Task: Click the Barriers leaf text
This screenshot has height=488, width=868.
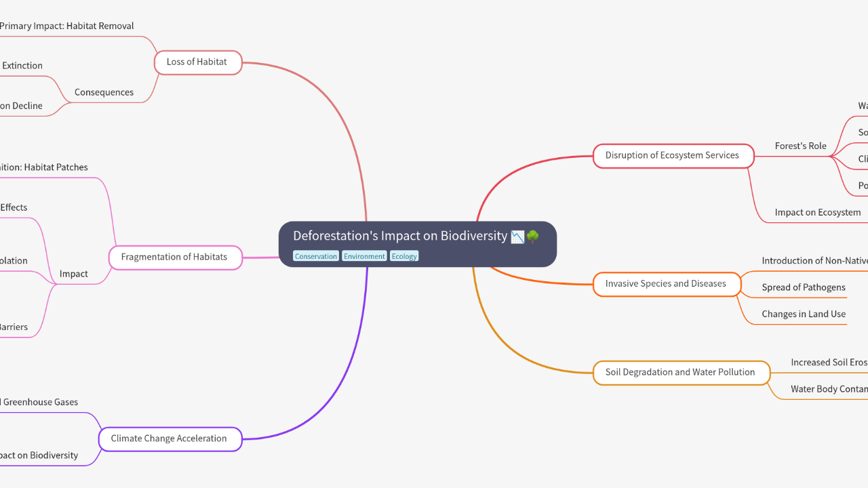Action: click(x=14, y=327)
